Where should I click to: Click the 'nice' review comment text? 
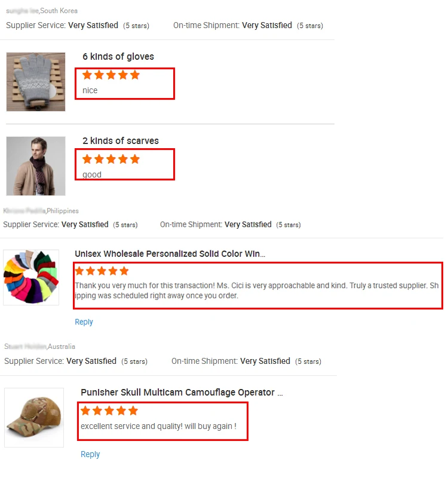point(90,91)
